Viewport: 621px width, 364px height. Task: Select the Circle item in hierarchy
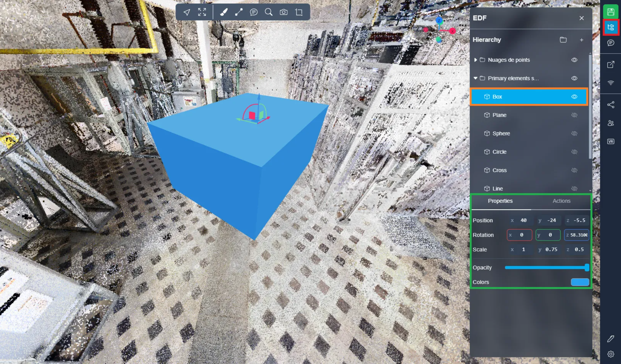[499, 152]
